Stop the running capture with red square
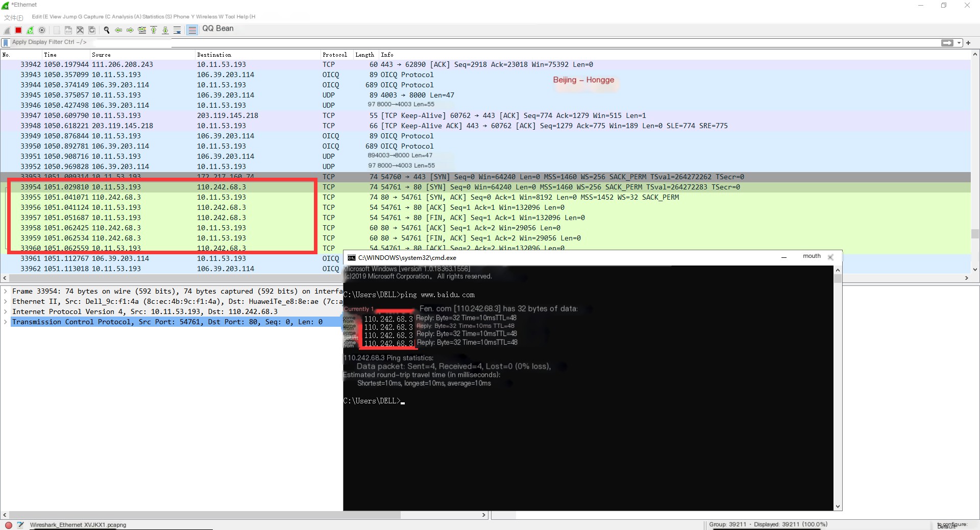Image resolution: width=980 pixels, height=530 pixels. click(x=18, y=30)
